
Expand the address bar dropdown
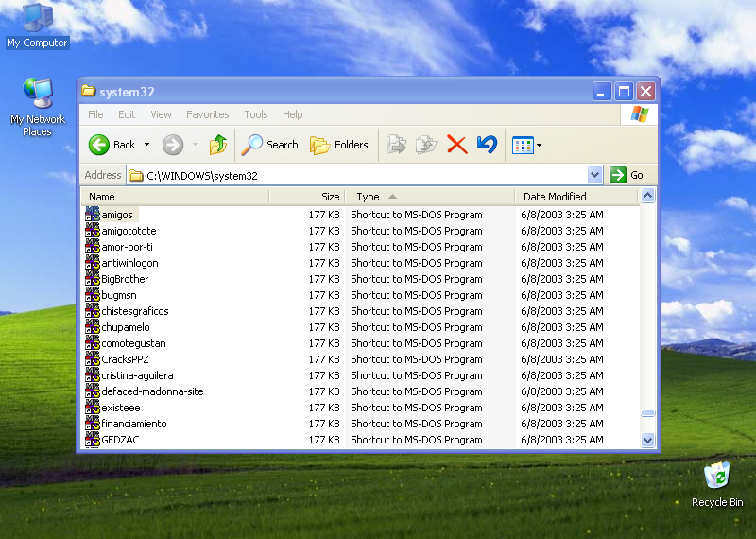pos(595,175)
